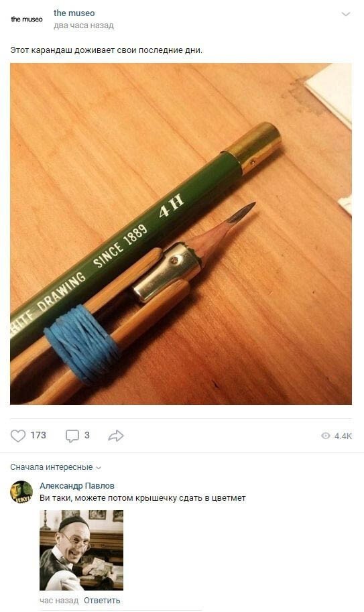Image resolution: width=364 pixels, height=612 pixels.
Task: Open the "Сначала интересные" sorting dropdown
Action: [x=56, y=467]
